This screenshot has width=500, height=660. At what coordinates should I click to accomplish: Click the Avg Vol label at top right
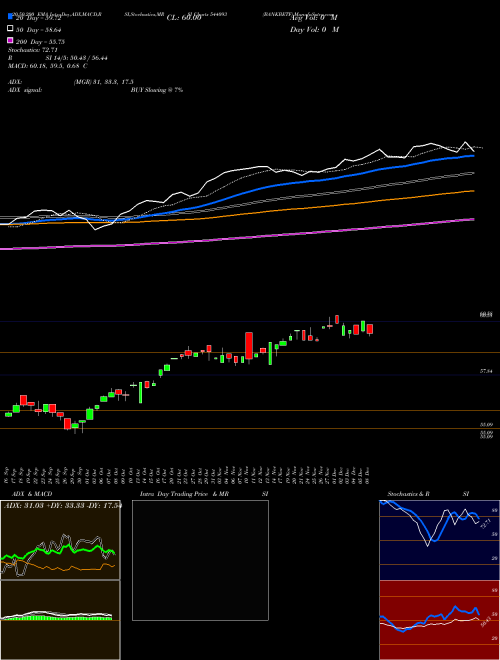pyautogui.click(x=314, y=18)
